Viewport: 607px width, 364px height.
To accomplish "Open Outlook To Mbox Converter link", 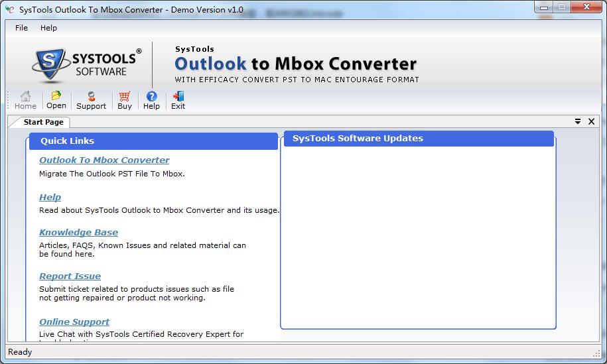I will (104, 160).
